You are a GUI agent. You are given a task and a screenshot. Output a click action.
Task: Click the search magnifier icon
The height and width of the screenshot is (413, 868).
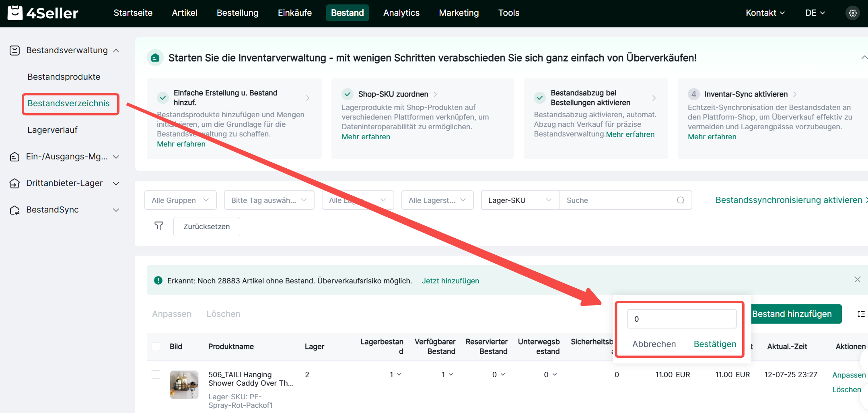(x=681, y=200)
